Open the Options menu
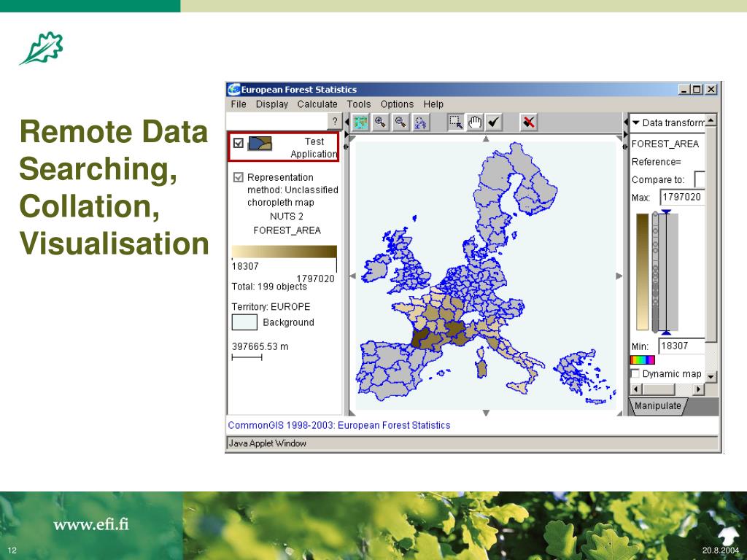The image size is (747, 560). pyautogui.click(x=397, y=104)
